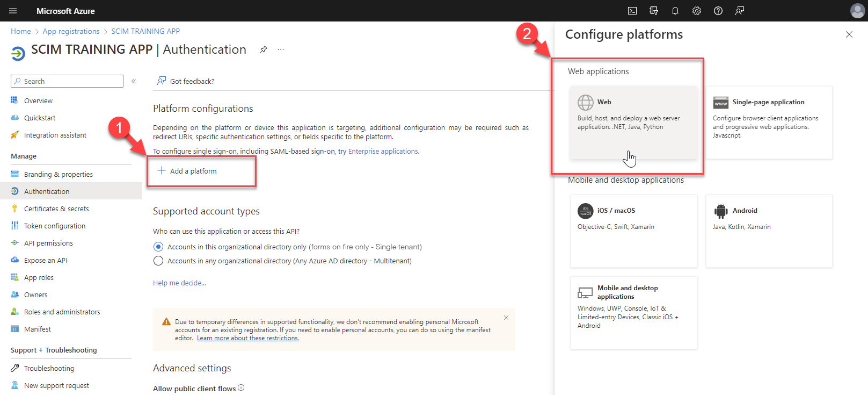Click the info icon next to Allow public client flows
Image resolution: width=868 pixels, height=395 pixels.
(x=241, y=388)
